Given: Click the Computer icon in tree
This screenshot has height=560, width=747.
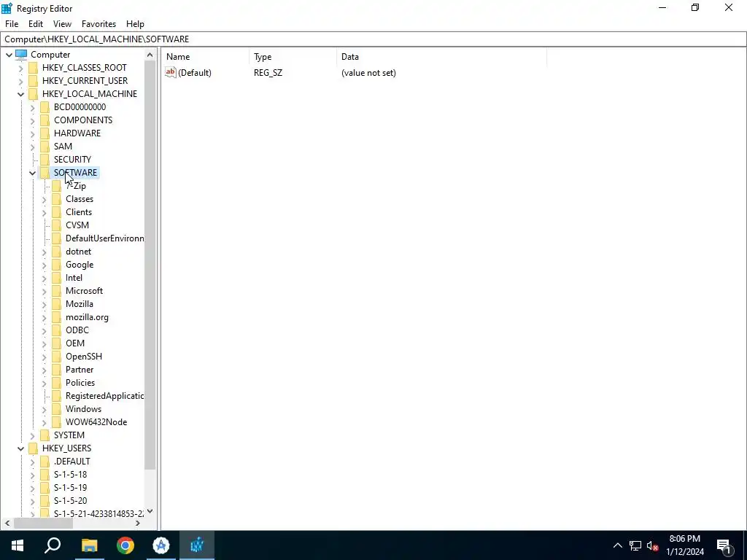Looking at the screenshot, I should click(x=21, y=54).
